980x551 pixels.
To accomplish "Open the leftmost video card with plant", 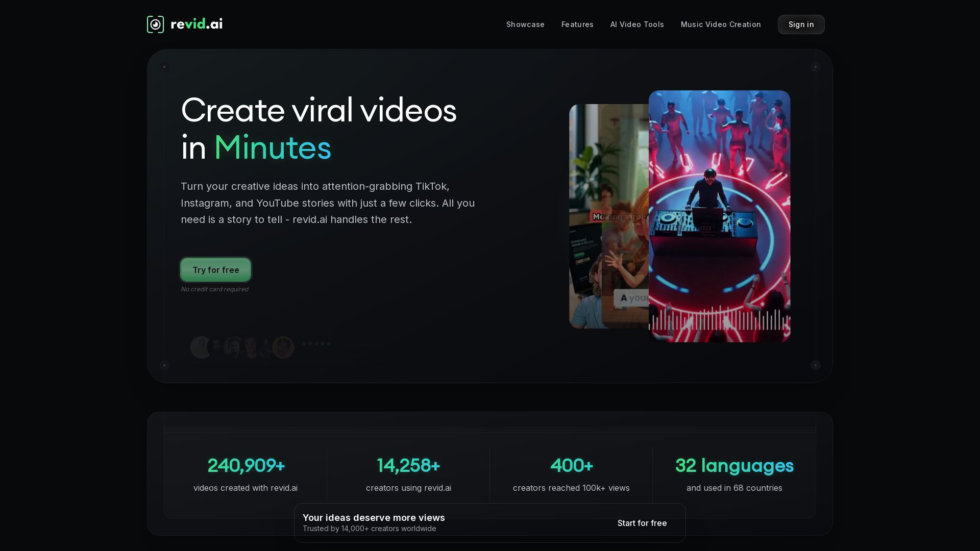I will pyautogui.click(x=585, y=216).
